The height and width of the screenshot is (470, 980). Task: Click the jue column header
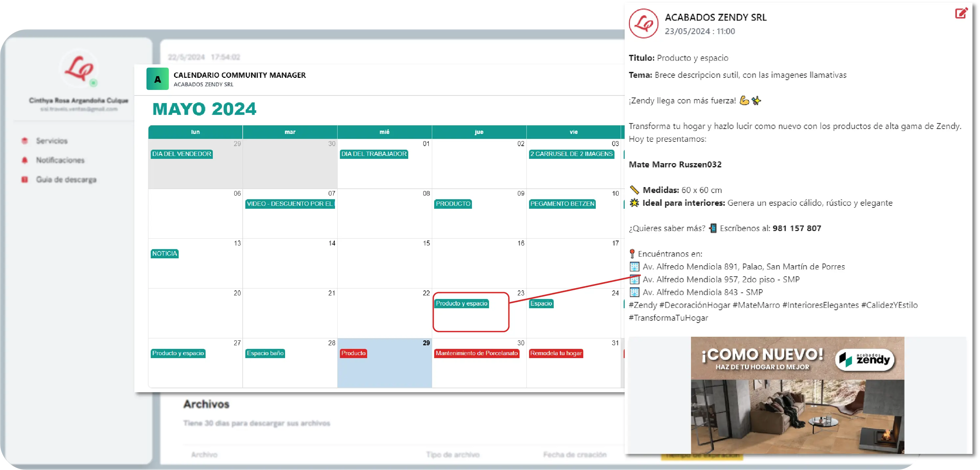click(x=479, y=132)
